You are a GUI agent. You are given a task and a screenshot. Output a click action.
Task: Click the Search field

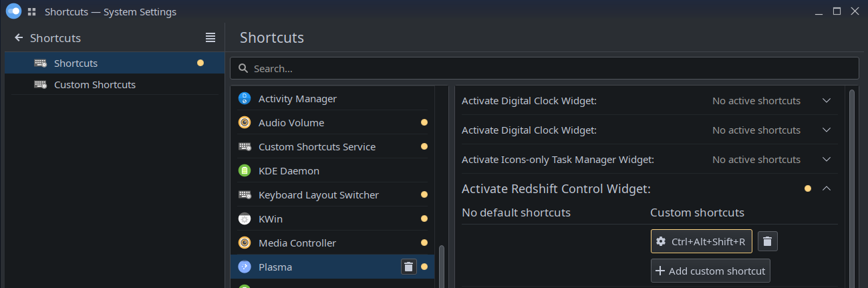544,68
